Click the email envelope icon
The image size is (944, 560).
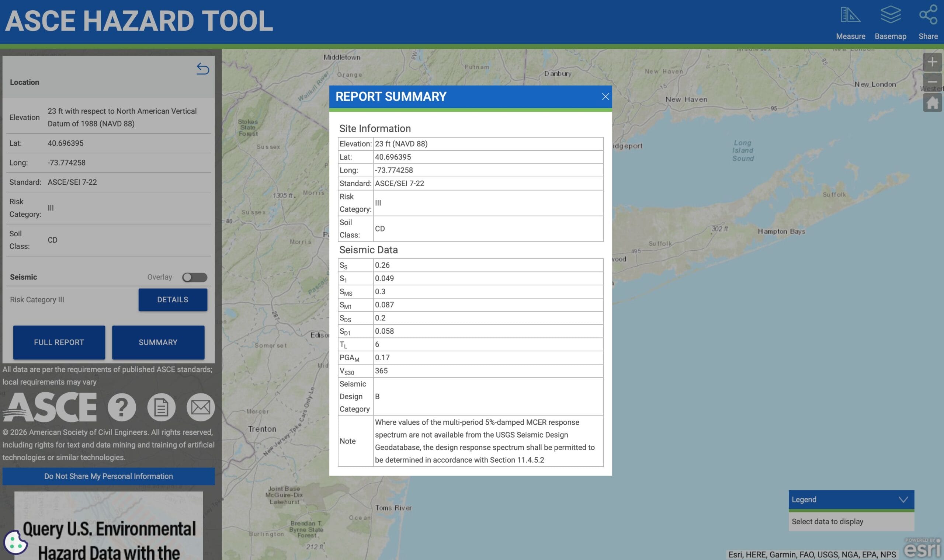[x=201, y=407]
